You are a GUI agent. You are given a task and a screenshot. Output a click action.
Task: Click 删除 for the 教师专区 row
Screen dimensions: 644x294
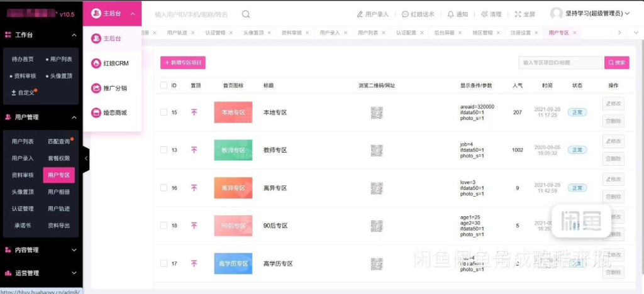click(613, 159)
